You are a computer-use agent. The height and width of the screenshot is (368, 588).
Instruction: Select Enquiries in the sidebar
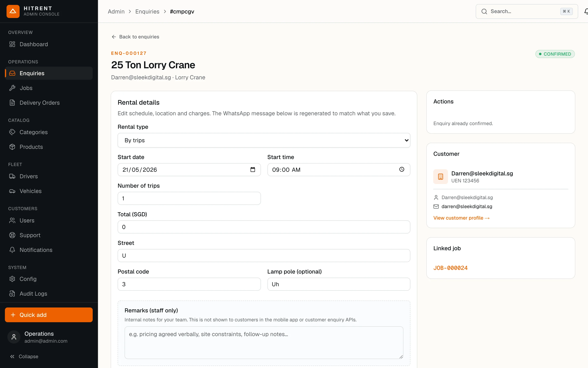[49, 73]
